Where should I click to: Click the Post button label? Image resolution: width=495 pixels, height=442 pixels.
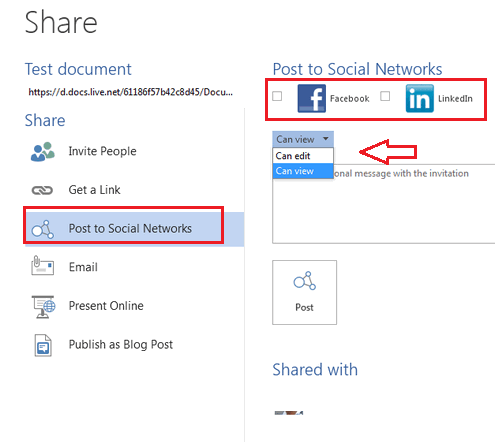(304, 307)
